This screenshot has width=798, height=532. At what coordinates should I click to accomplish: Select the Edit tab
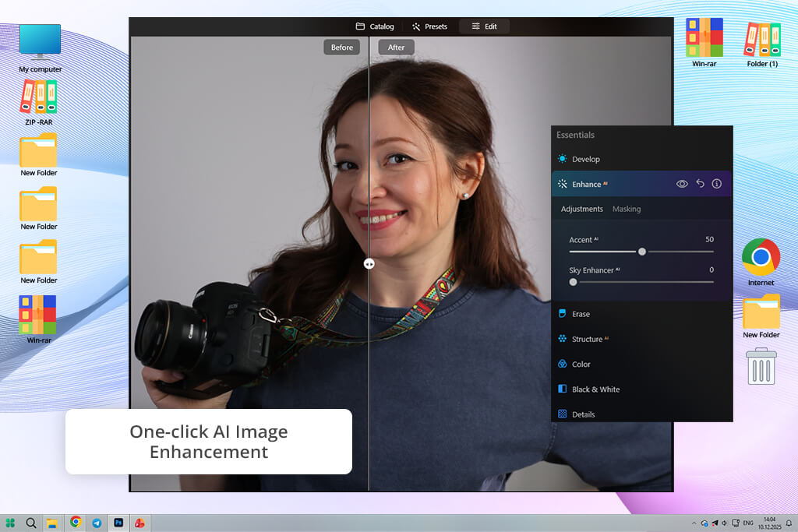tap(484, 26)
